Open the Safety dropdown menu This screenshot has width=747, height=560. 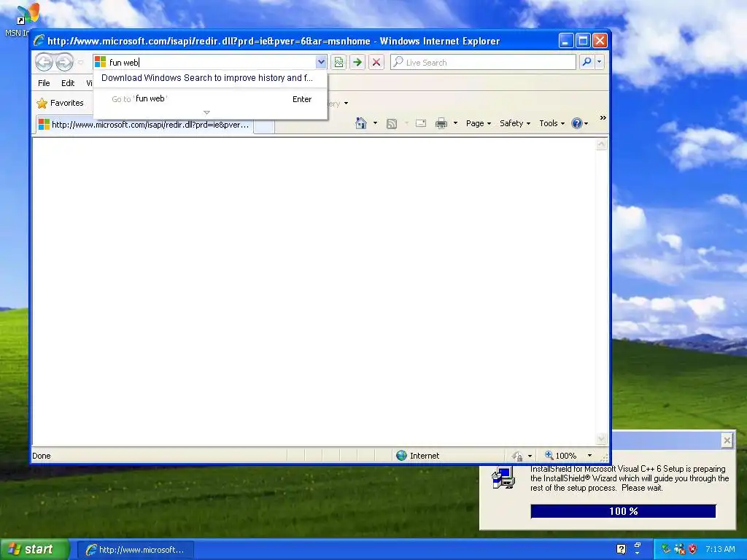point(514,123)
